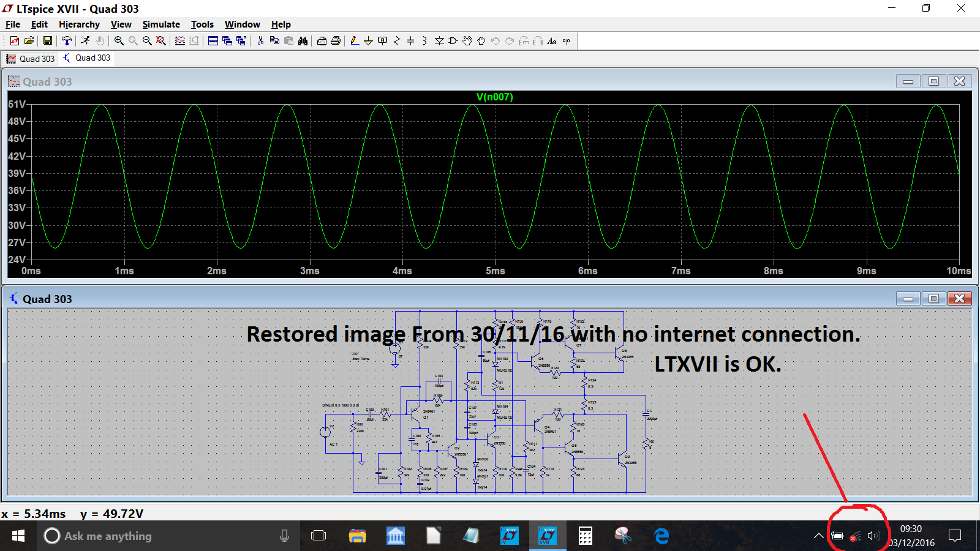
Task: Click the Cortana microphone icon
Action: click(284, 536)
